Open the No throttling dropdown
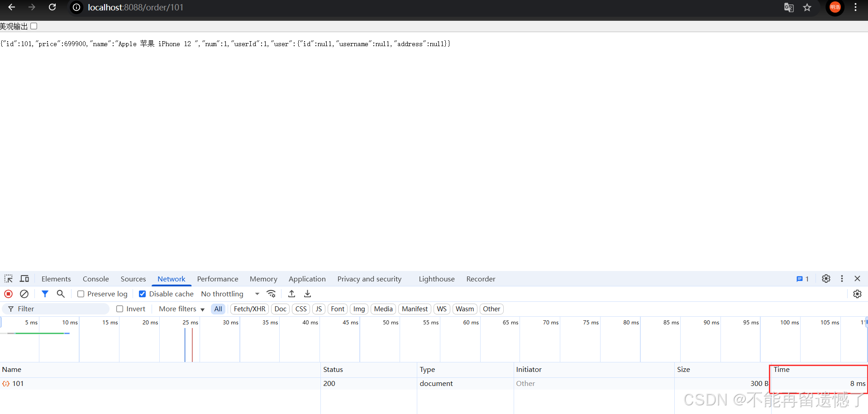868x414 pixels. pyautogui.click(x=230, y=294)
